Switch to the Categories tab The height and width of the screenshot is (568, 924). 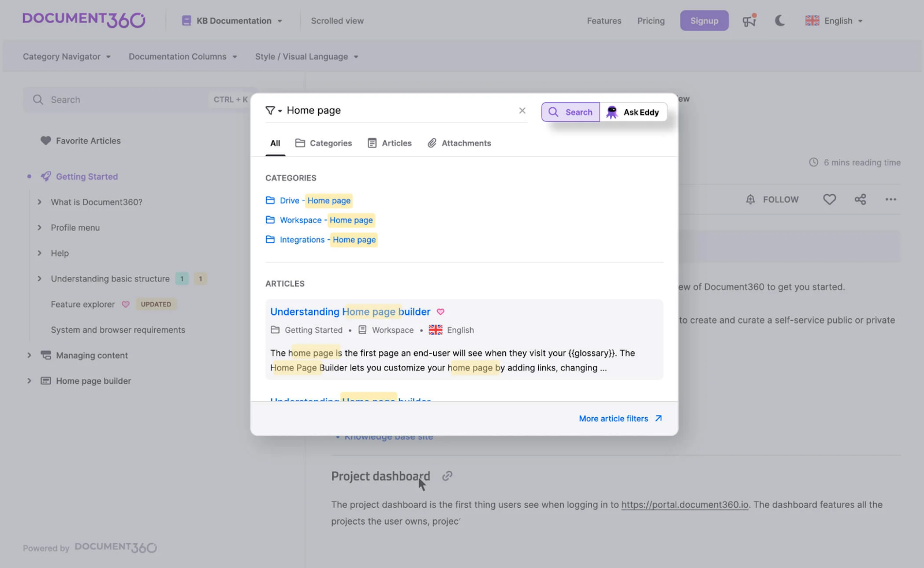323,143
